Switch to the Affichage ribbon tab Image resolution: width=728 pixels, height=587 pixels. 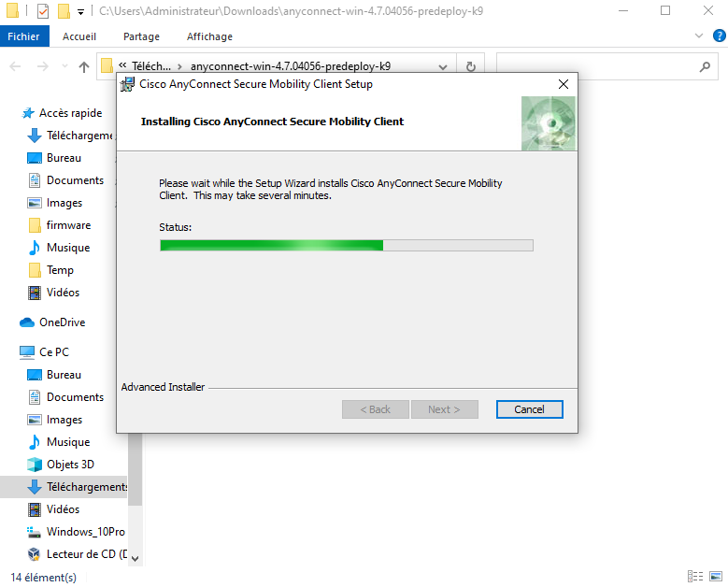[209, 36]
